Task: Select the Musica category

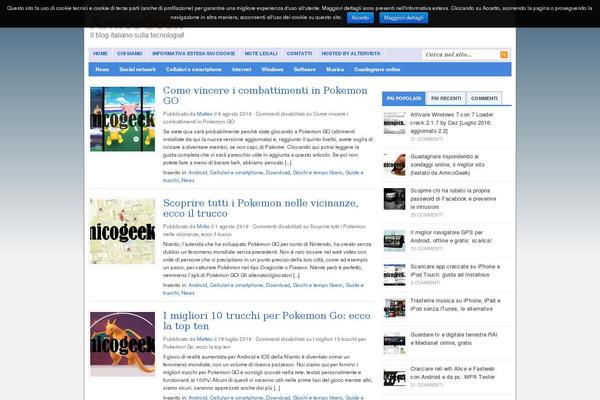Action: click(x=335, y=69)
